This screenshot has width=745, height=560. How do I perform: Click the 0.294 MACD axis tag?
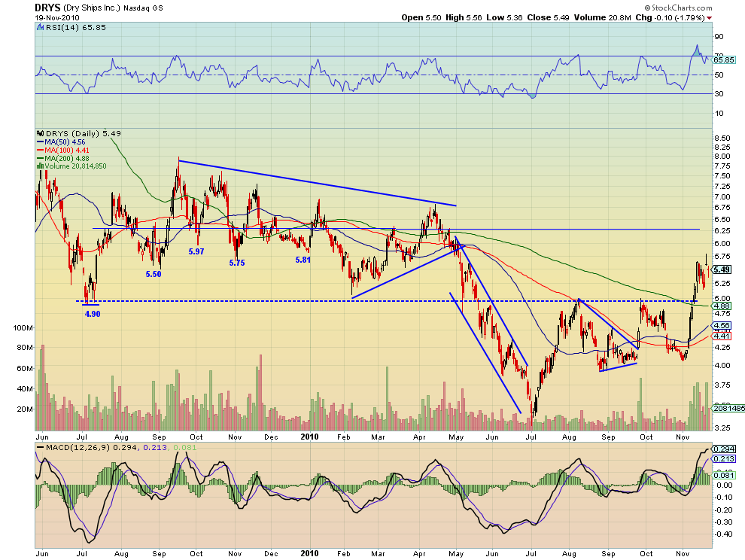[725, 449]
